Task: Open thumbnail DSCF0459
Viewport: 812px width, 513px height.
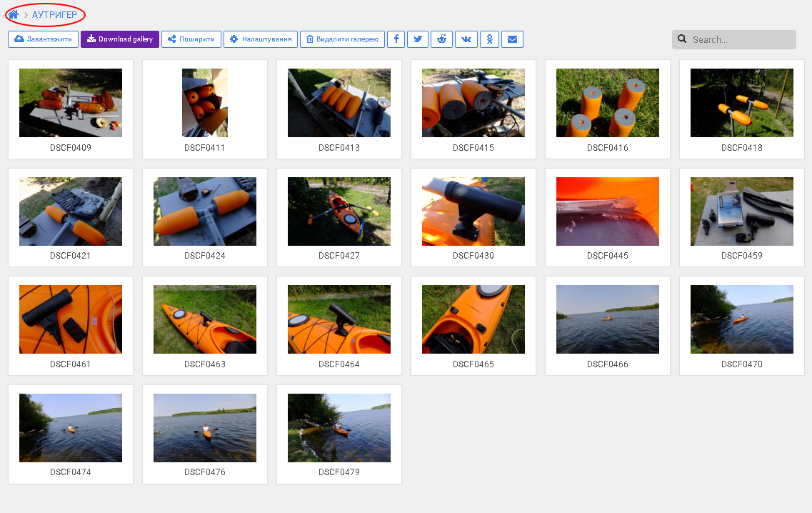Action: pyautogui.click(x=741, y=211)
